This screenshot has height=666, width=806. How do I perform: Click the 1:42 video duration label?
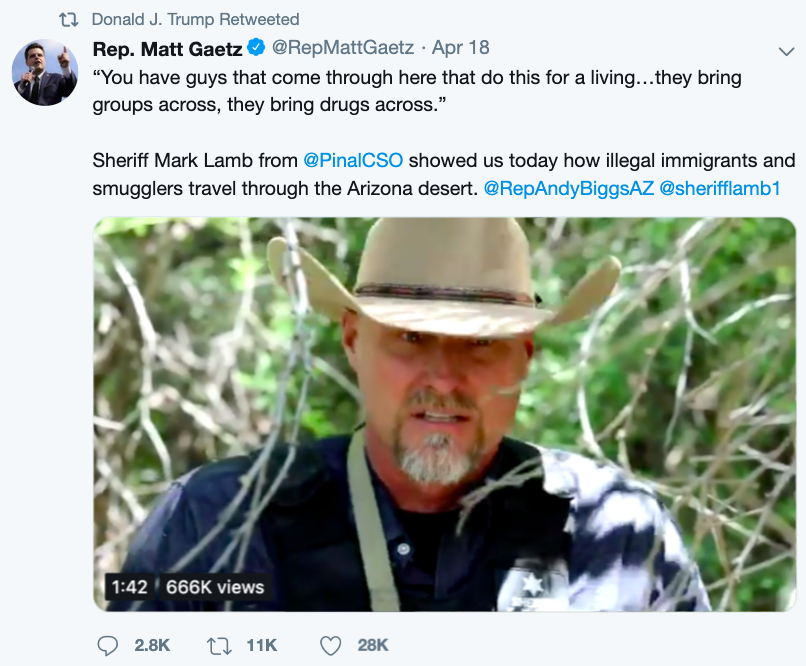tap(129, 587)
